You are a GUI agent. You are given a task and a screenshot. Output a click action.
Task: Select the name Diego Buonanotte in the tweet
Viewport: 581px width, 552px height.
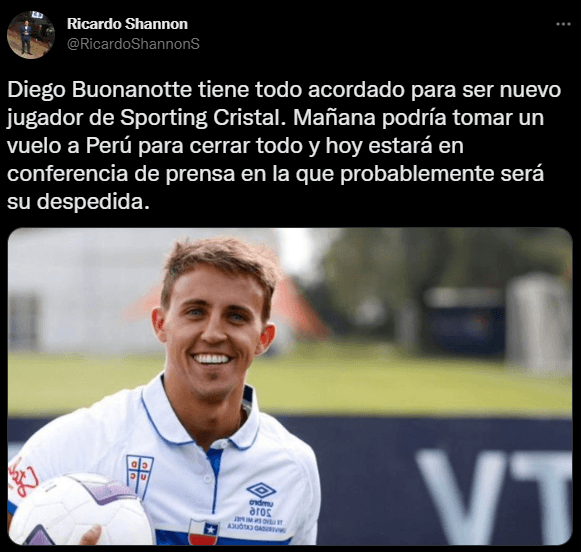click(x=99, y=90)
